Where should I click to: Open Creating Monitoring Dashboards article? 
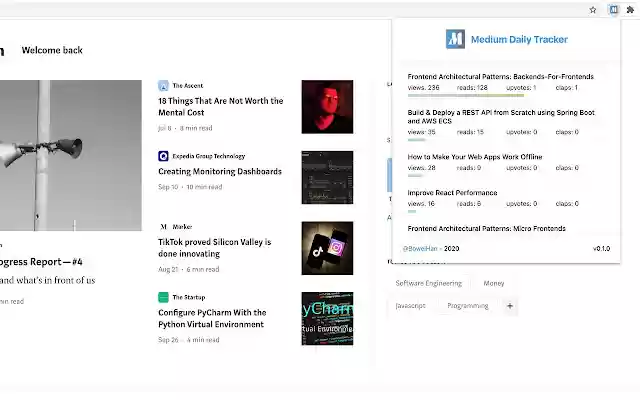point(220,171)
